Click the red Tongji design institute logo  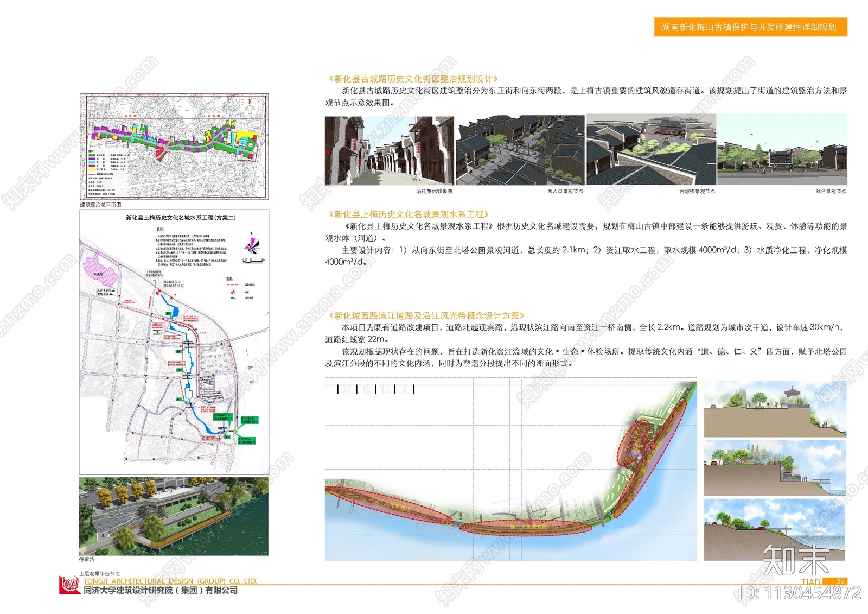(69, 585)
